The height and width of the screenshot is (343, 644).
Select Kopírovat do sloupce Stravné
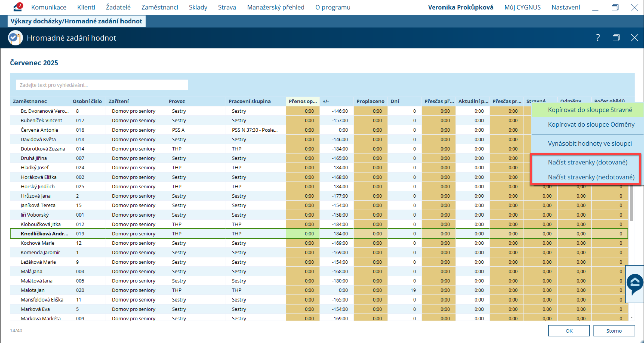pyautogui.click(x=590, y=110)
